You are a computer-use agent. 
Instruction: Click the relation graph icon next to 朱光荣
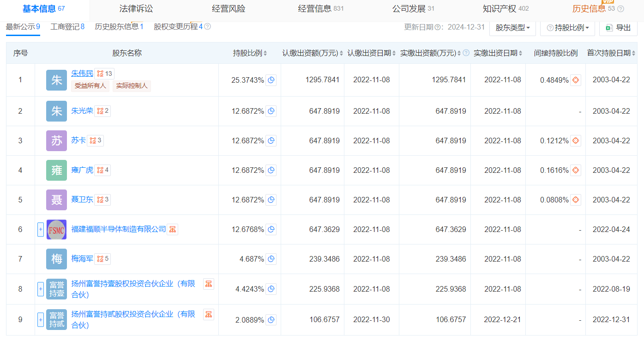(102, 111)
